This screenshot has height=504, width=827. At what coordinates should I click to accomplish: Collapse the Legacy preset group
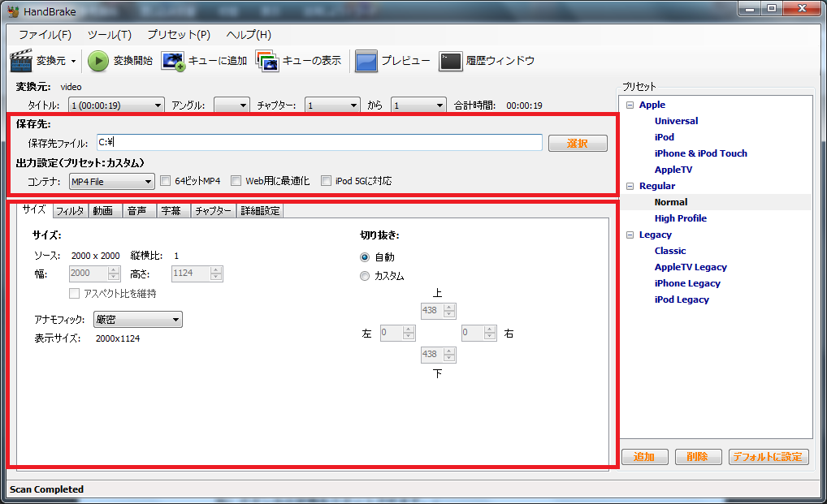[x=630, y=235]
